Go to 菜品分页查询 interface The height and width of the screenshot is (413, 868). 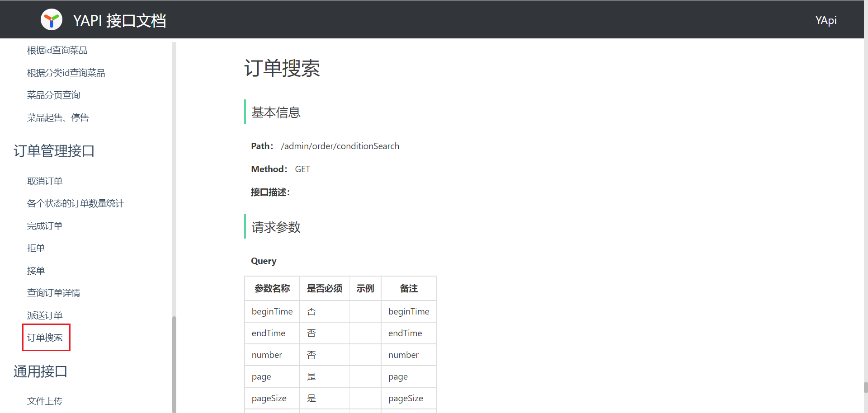coord(53,95)
